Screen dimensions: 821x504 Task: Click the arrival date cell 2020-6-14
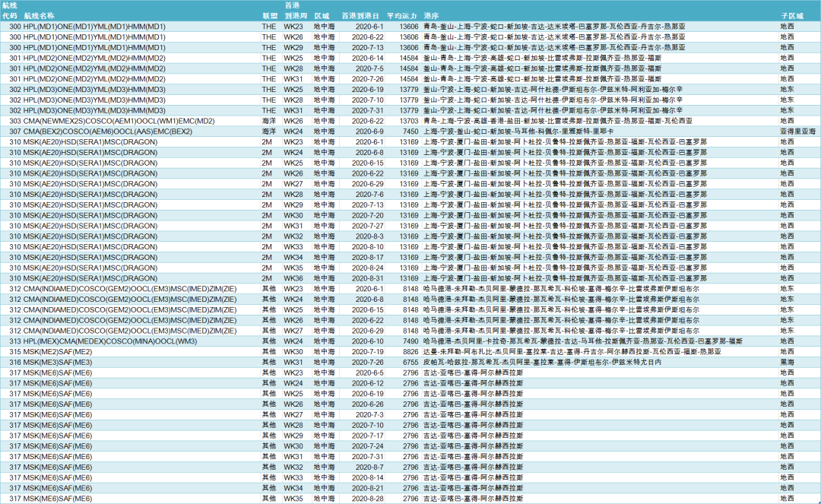coord(368,58)
